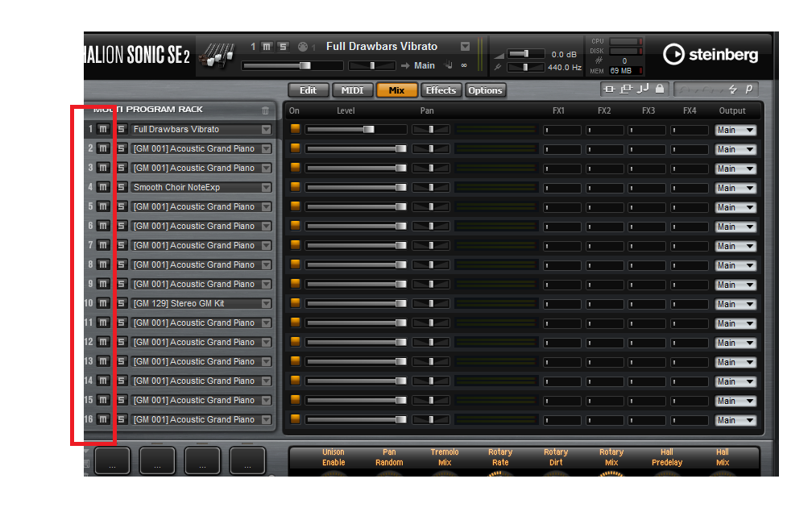812x508 pixels.
Task: Expand the header program loader arrow
Action: pos(465,47)
